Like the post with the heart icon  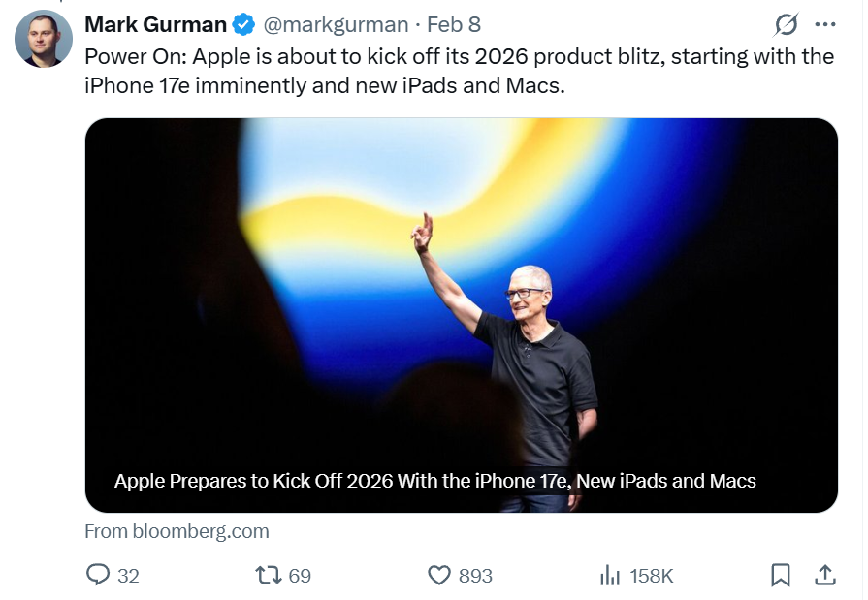coord(439,575)
